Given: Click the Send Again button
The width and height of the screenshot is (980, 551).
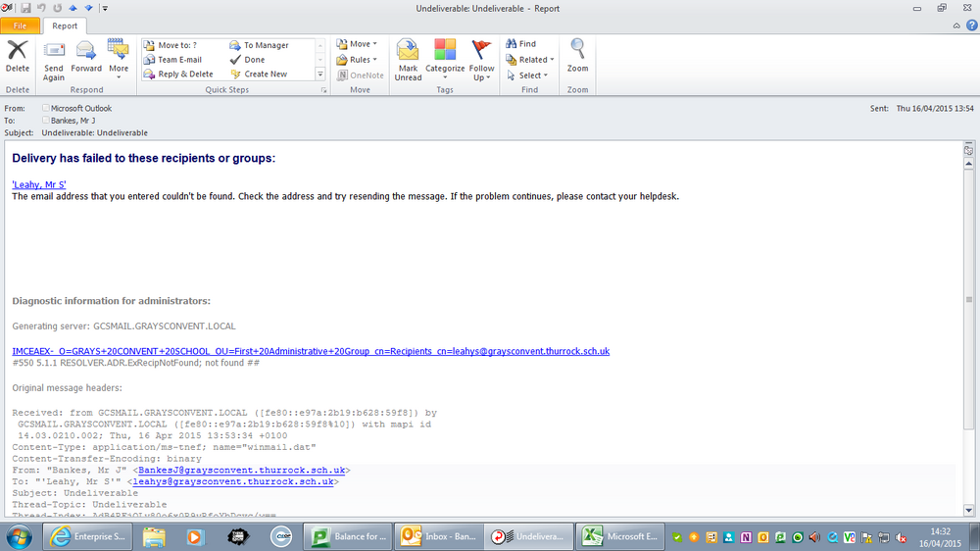Looking at the screenshot, I should pyautogui.click(x=54, y=61).
